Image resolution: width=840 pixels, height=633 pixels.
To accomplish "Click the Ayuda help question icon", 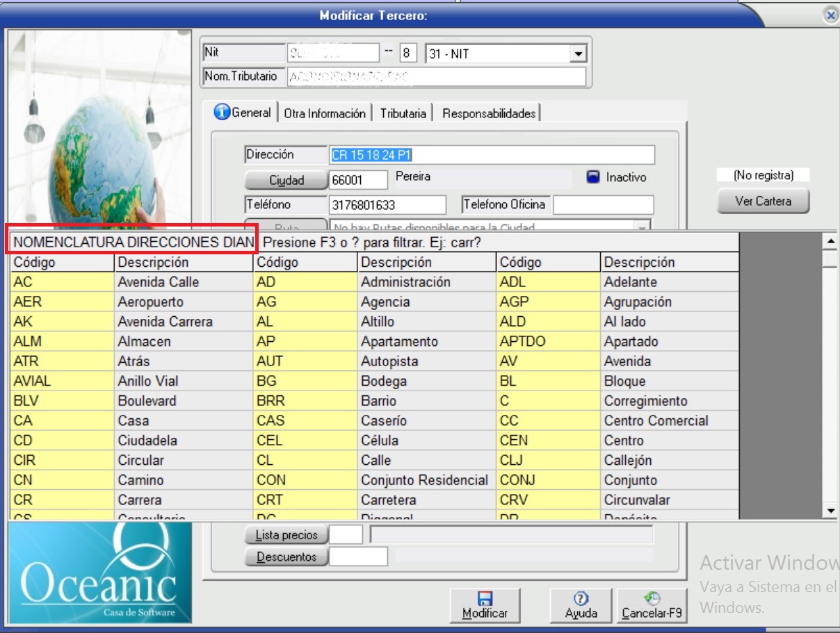I will coord(581,599).
